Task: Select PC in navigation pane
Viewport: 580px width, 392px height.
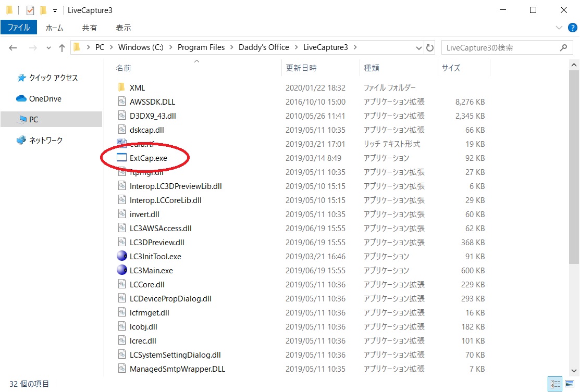Action: click(51, 119)
